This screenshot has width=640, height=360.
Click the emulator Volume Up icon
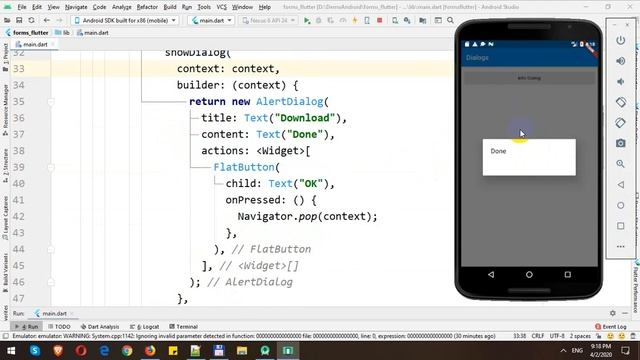tap(620, 61)
